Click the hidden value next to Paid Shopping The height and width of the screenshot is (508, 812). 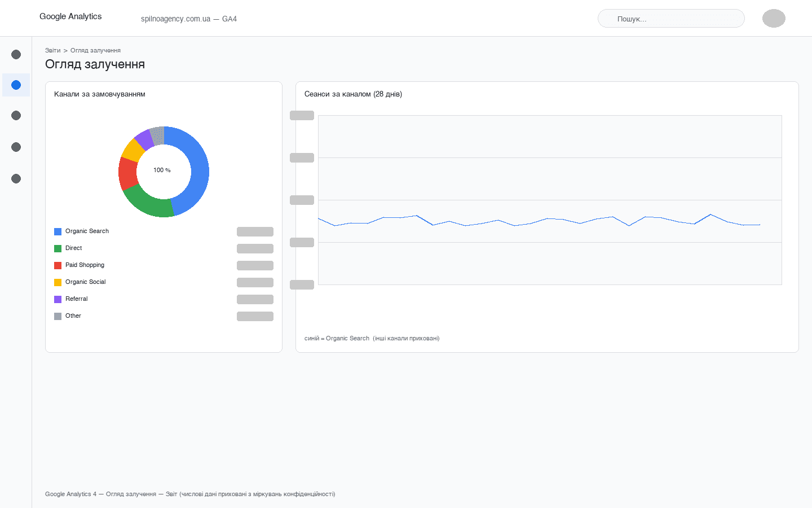[x=255, y=265]
